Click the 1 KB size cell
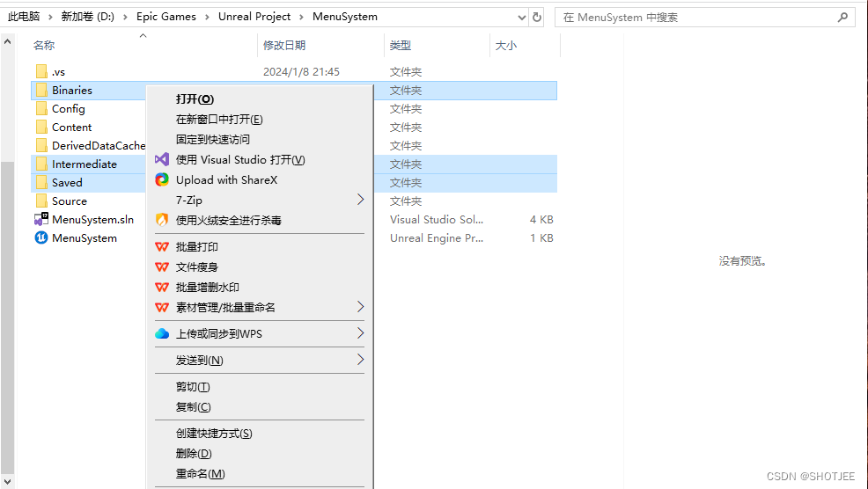Image resolution: width=868 pixels, height=489 pixels. click(x=541, y=237)
